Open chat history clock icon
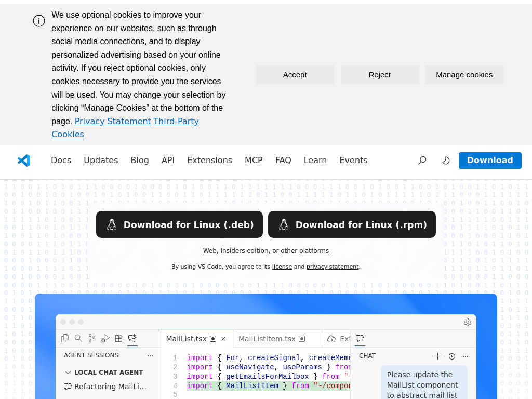This screenshot has width=532, height=399. tap(452, 356)
